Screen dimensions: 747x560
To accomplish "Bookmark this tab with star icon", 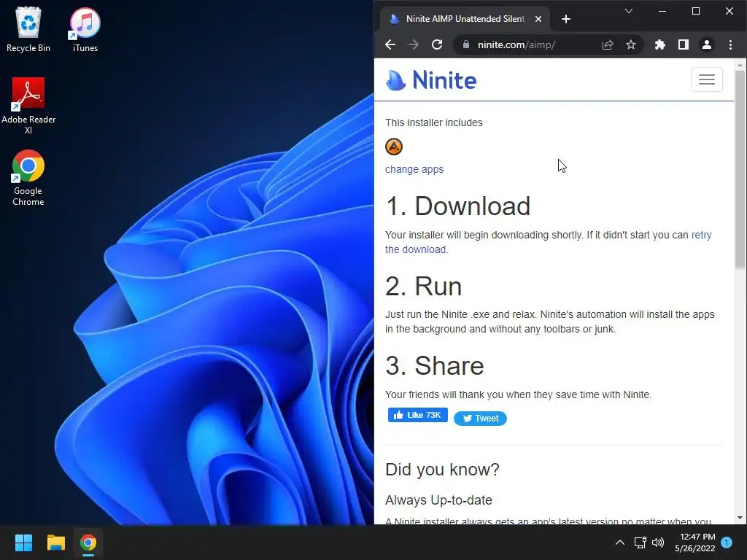I will click(631, 44).
